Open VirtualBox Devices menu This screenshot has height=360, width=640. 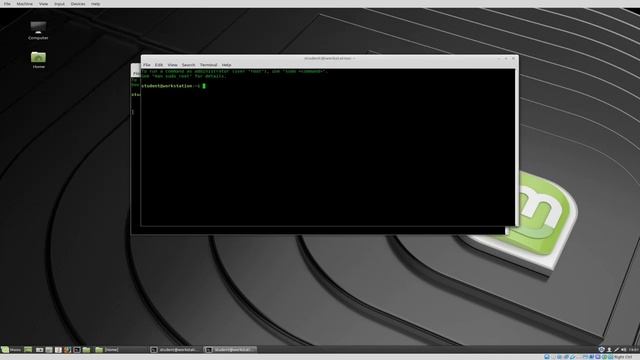(x=78, y=4)
